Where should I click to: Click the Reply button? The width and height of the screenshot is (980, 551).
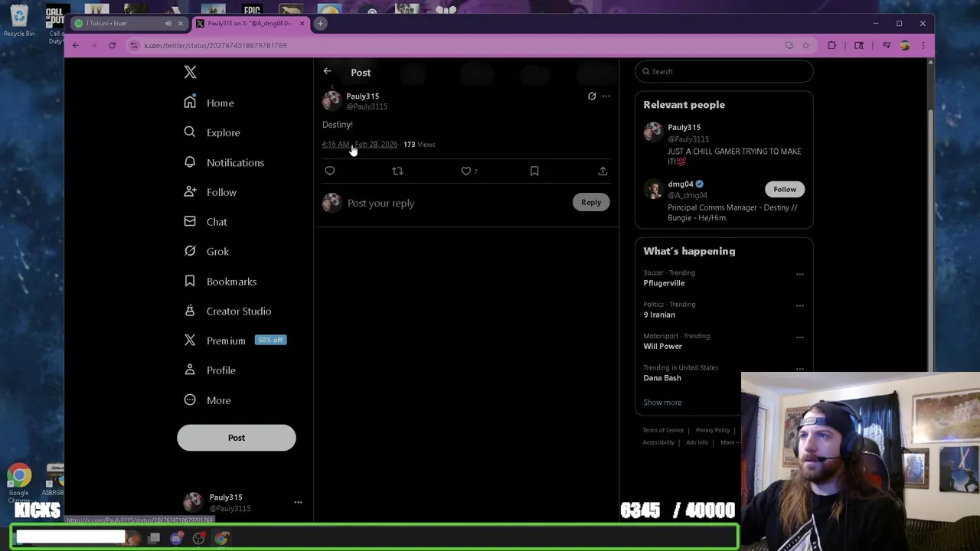[591, 202]
